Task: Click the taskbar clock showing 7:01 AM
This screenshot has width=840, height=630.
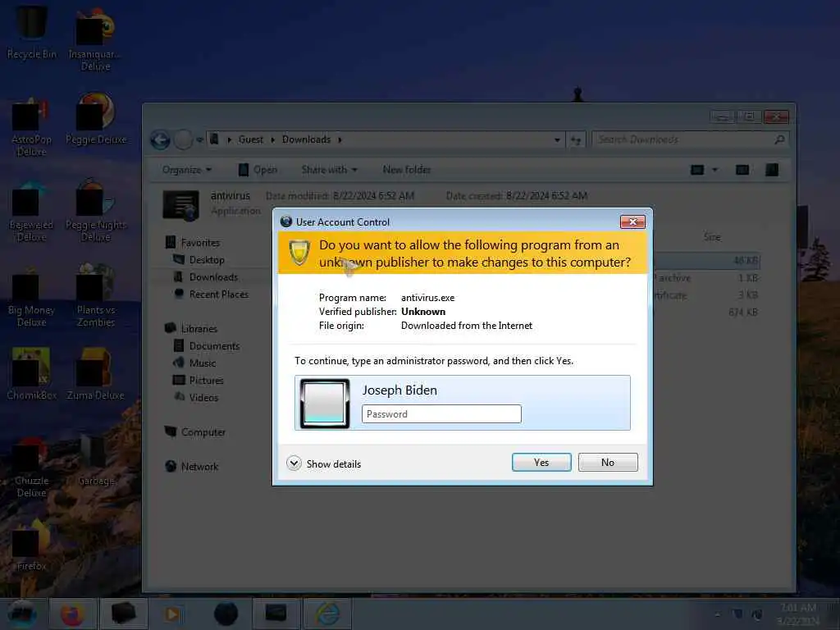Action: point(797,614)
